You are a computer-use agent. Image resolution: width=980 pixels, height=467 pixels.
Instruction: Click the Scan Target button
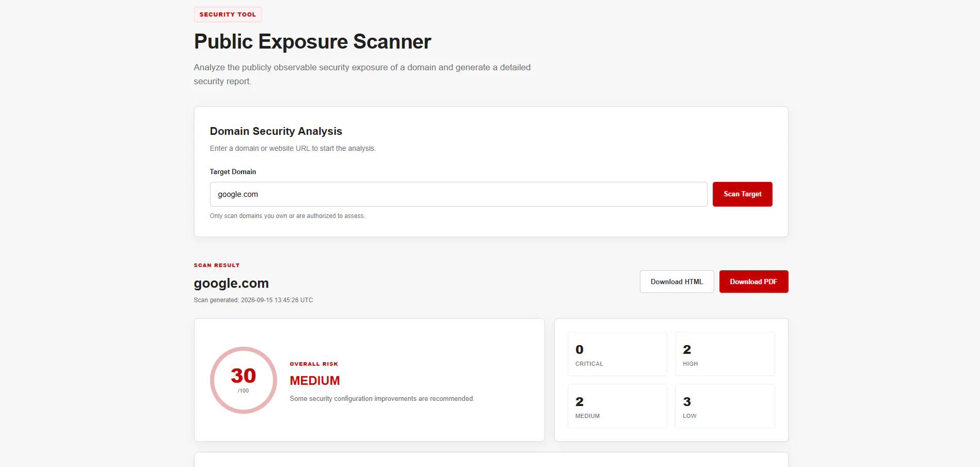click(742, 194)
